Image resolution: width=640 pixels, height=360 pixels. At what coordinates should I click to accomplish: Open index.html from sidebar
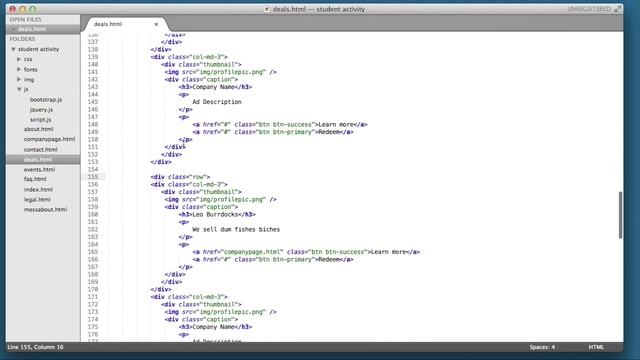[x=38, y=189]
